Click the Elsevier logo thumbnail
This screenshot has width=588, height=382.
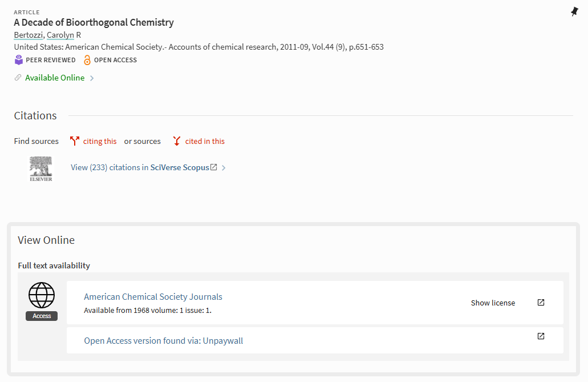41,168
